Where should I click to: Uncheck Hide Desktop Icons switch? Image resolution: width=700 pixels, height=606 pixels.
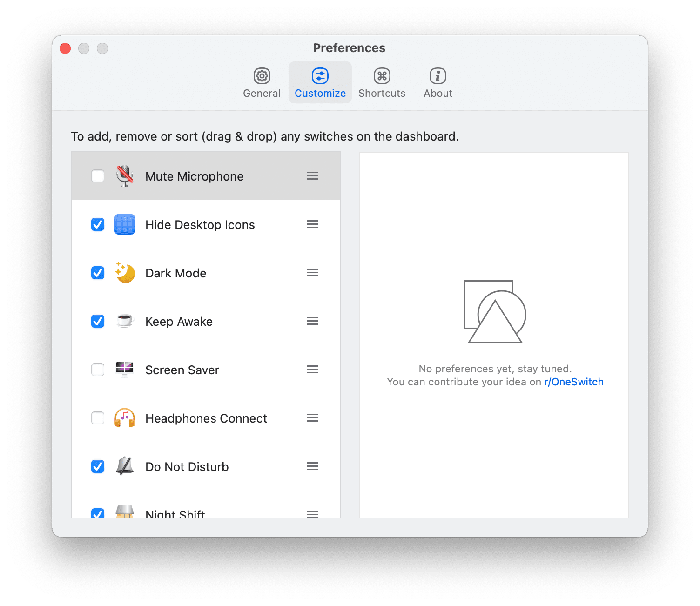click(x=98, y=224)
